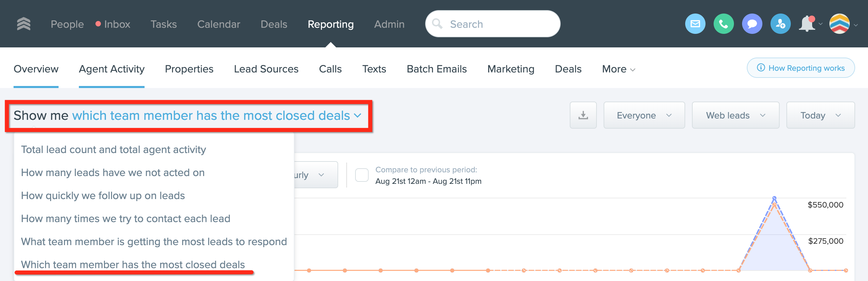This screenshot has width=868, height=281.
Task: Open the hourly interval dropdown
Action: click(x=316, y=175)
